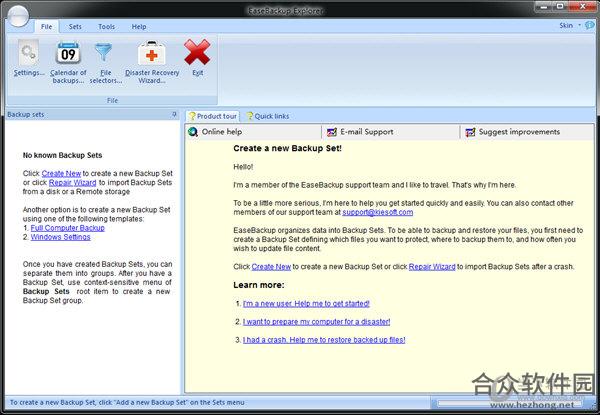This screenshot has width=600, height=415.
Task: Maximize the EaseBackup Explorer window
Action: coord(560,6)
